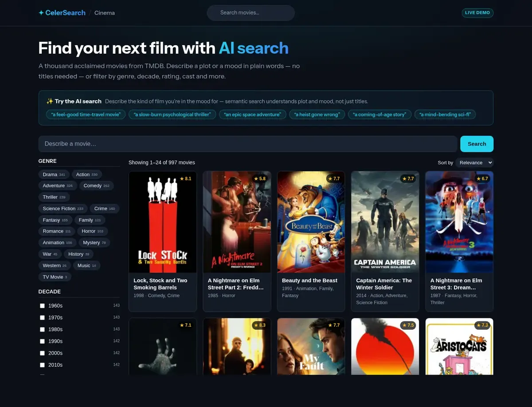Click the Lock, Stock and Two Smoking Barrels title
532x407 pixels.
coord(160,284)
